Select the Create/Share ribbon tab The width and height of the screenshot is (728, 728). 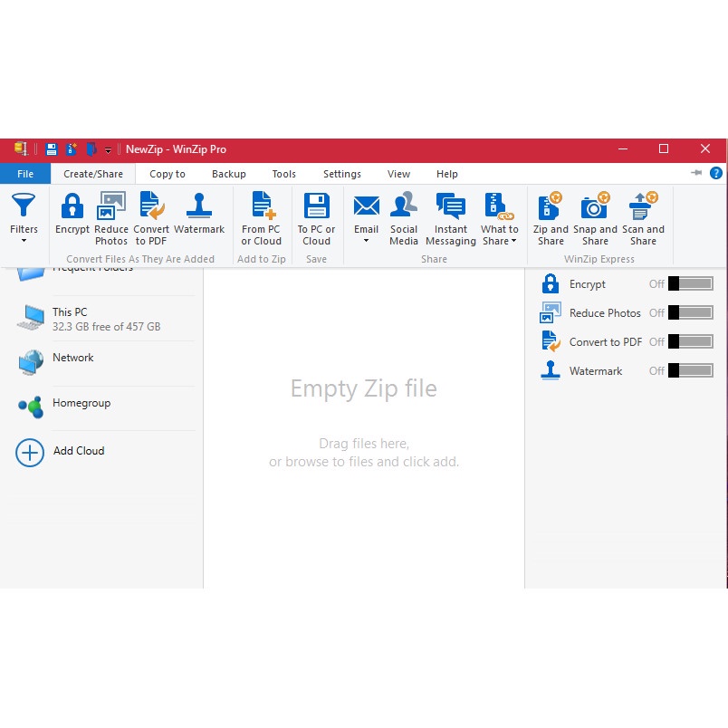tap(93, 174)
